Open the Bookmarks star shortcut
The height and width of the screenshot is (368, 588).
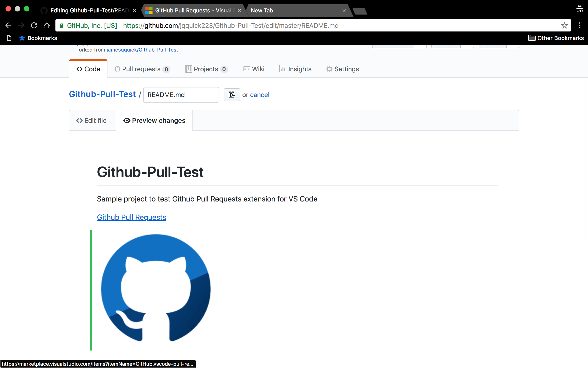click(x=38, y=38)
